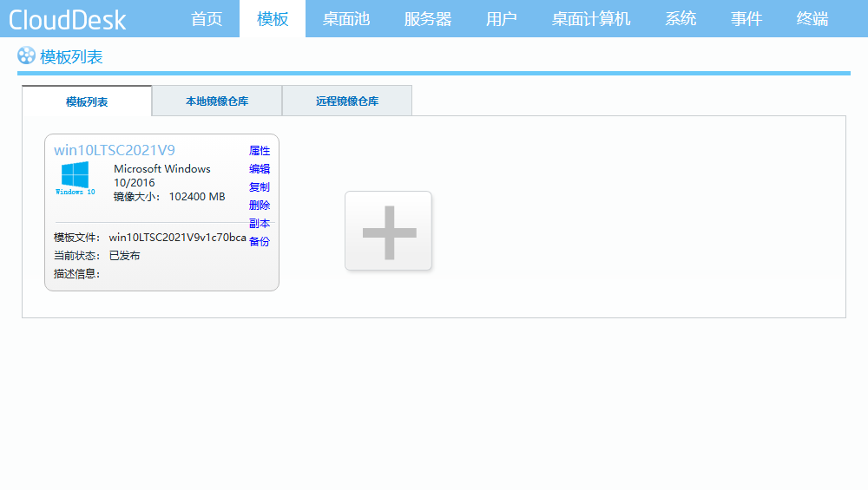Image resolution: width=868 pixels, height=490 pixels.
Task: Click the 备份 link on the template card
Action: pyautogui.click(x=260, y=242)
